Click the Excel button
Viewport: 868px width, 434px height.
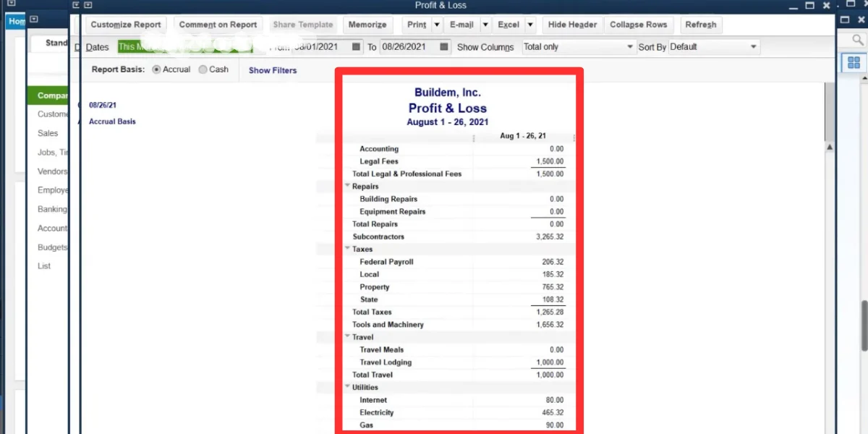509,25
